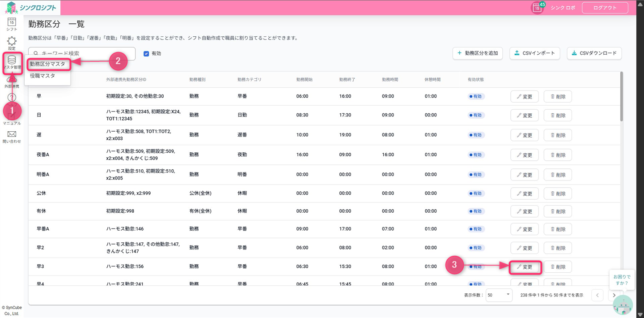Click 変更 for the 有休 row
This screenshot has width=644, height=318.
pos(525,211)
